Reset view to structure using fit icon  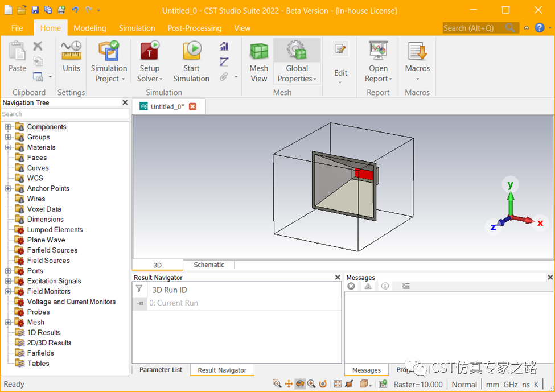338,384
